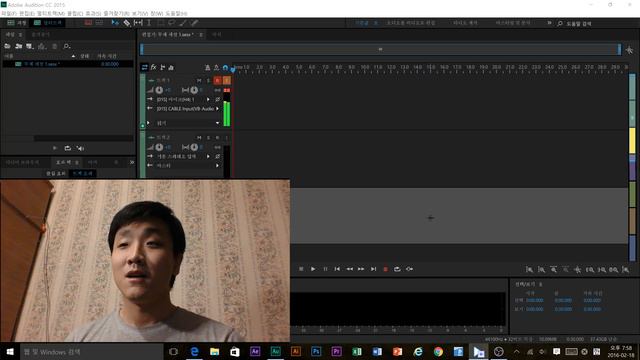Move playhead to previous with transport button

[337, 269]
